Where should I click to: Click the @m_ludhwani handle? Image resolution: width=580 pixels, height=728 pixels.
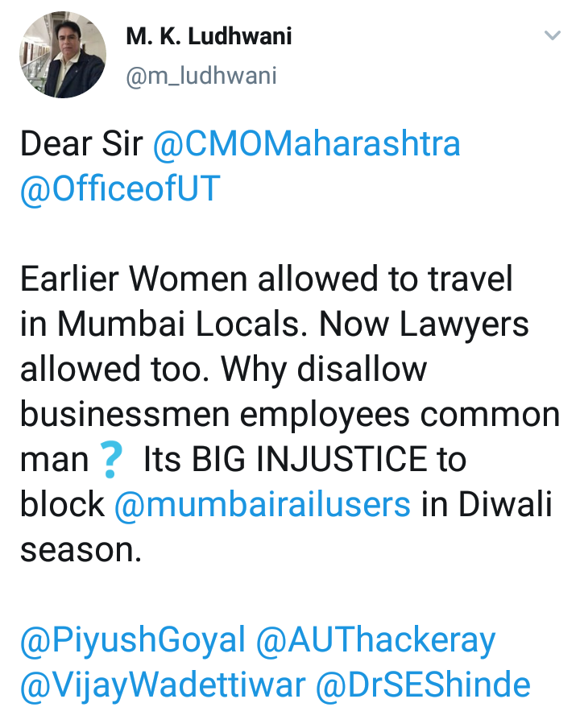click(x=201, y=76)
